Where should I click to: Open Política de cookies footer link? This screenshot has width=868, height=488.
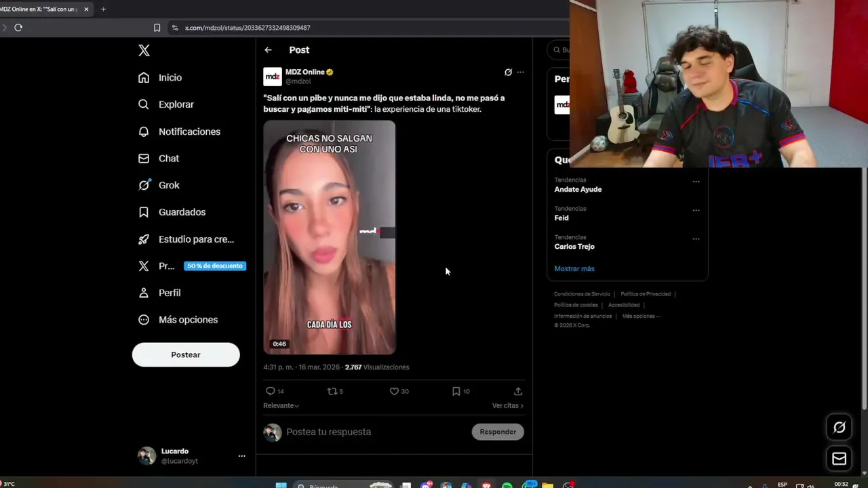(x=576, y=305)
